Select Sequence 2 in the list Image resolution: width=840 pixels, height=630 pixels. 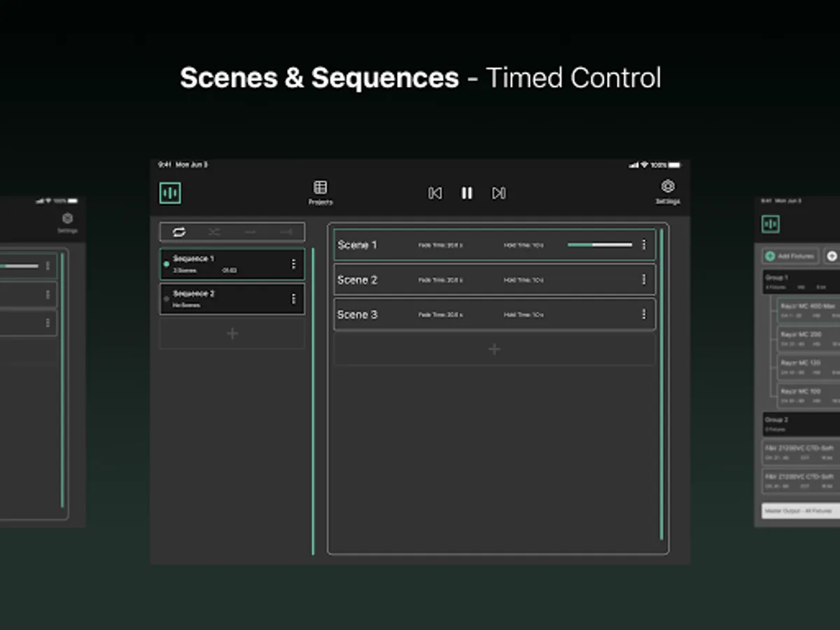coord(224,299)
